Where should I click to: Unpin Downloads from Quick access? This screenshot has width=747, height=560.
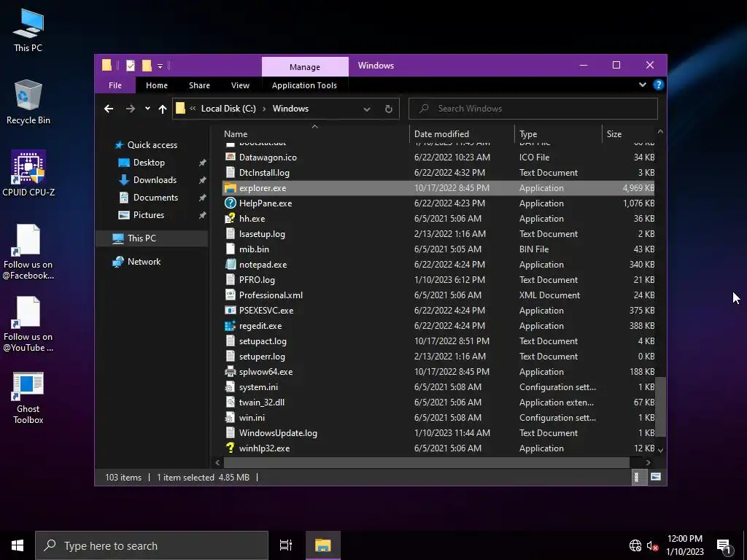click(203, 180)
